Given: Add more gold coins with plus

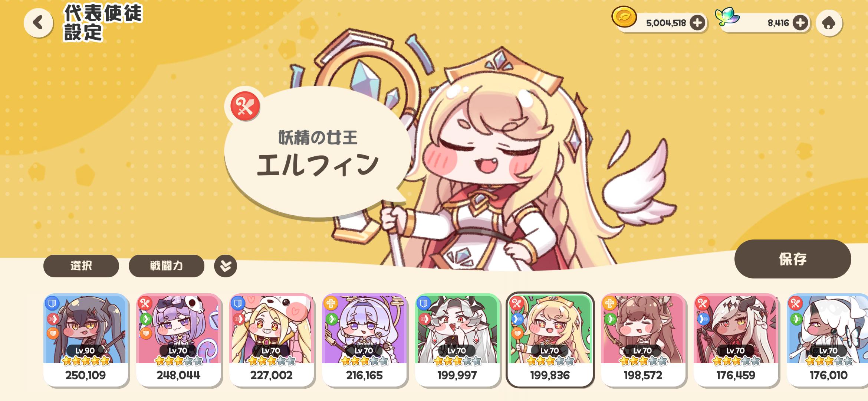Looking at the screenshot, I should click(x=697, y=23).
